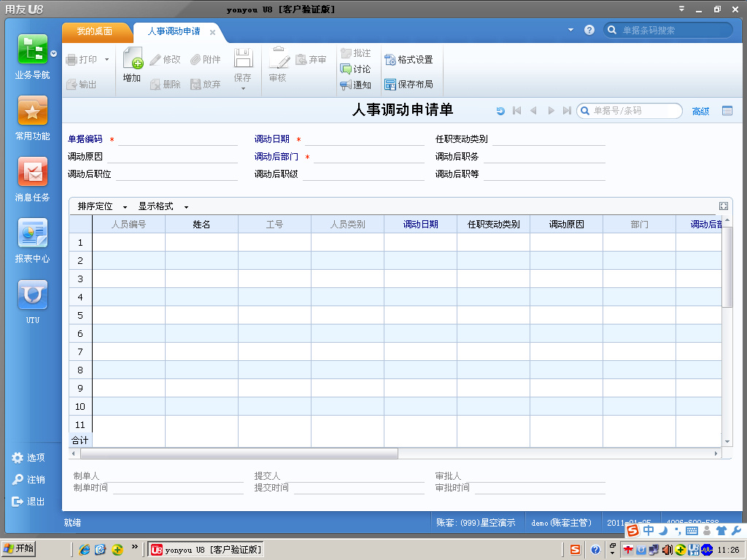Image resolution: width=747 pixels, height=560 pixels.
Task: Click the 调动后部门 input field
Action: [x=369, y=157]
